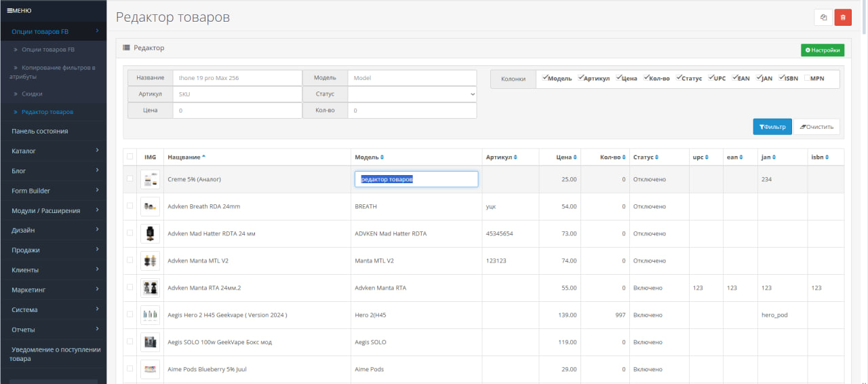Image resolution: width=868 pixels, height=384 pixels.
Task: Select Скидки submenu item
Action: pos(32,94)
